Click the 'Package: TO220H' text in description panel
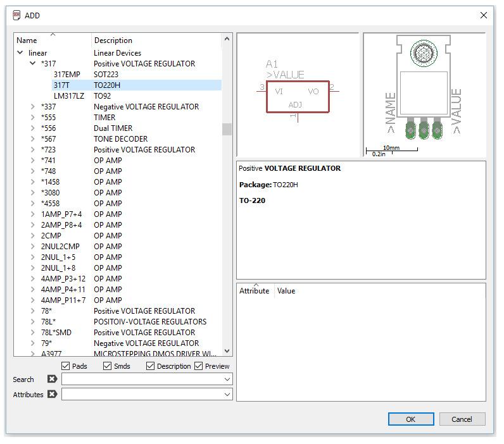This screenshot has height=444, width=504. coord(268,185)
